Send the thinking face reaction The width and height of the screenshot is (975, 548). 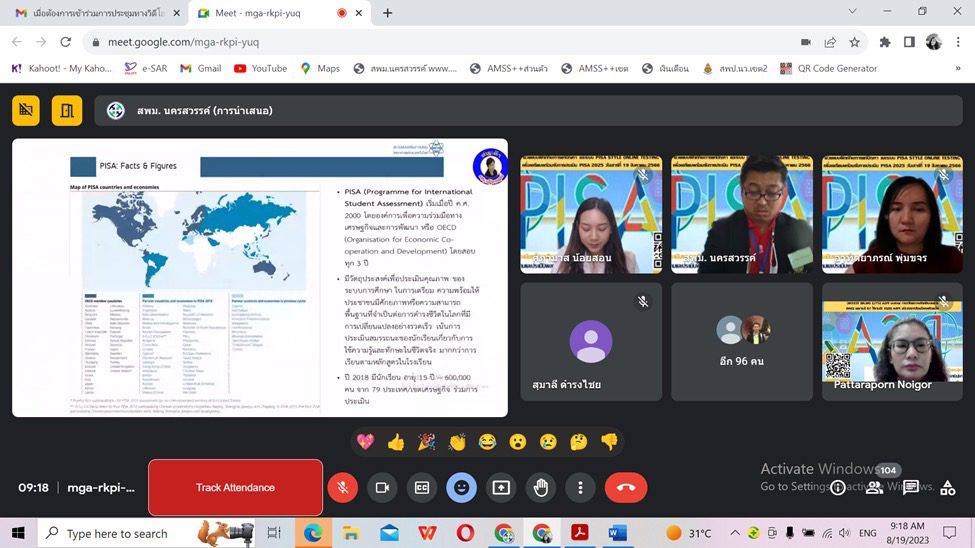pos(579,442)
